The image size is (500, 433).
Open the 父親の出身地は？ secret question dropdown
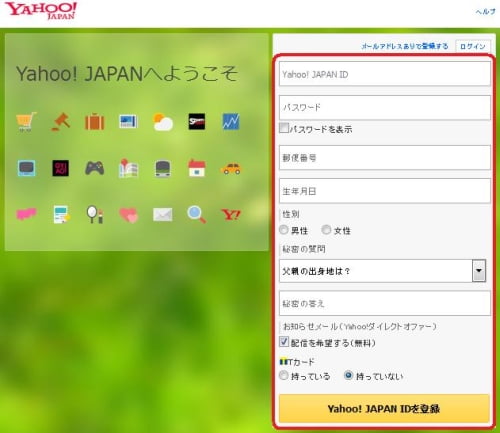pyautogui.click(x=382, y=271)
